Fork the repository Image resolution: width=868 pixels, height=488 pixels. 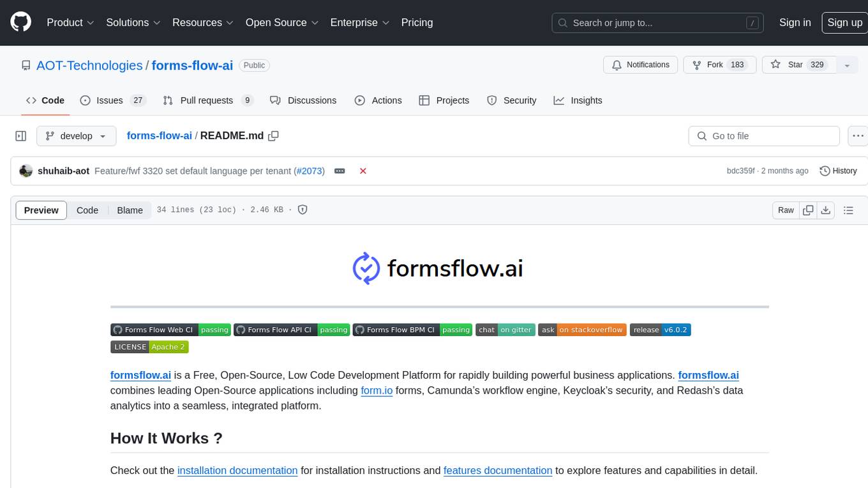click(x=719, y=65)
